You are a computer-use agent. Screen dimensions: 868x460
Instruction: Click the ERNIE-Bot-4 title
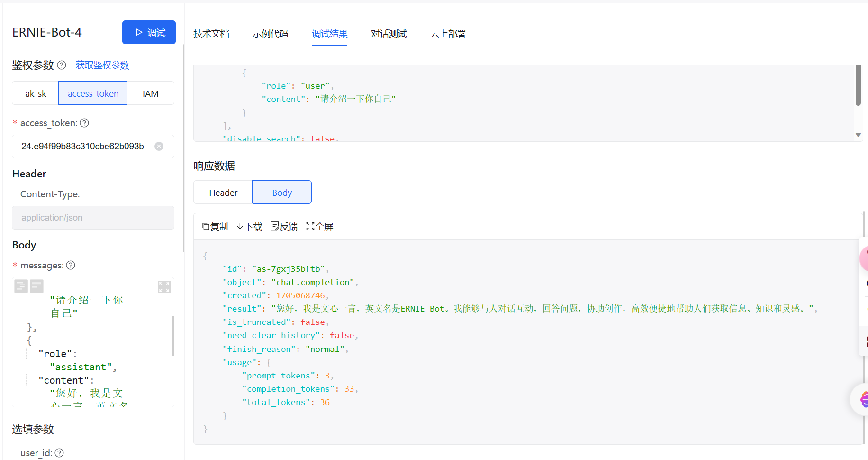[x=47, y=32]
